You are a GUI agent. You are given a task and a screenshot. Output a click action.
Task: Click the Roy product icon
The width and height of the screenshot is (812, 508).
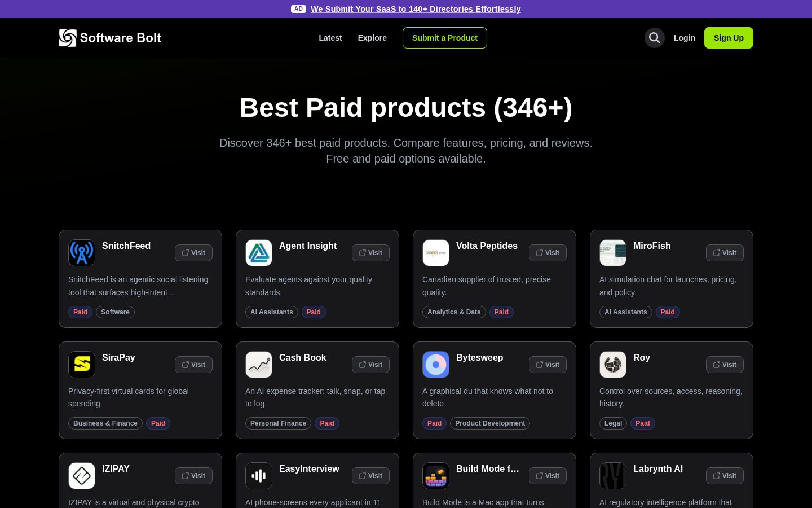[x=613, y=365]
